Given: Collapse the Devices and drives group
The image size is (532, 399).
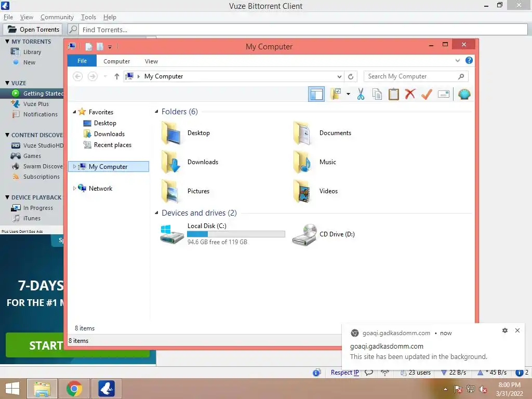Looking at the screenshot, I should click(x=156, y=212).
